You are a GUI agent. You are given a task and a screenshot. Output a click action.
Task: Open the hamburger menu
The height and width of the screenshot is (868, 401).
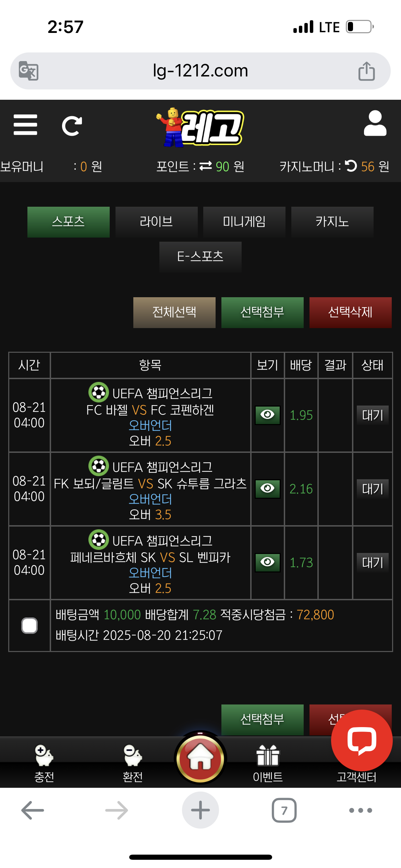[25, 125]
